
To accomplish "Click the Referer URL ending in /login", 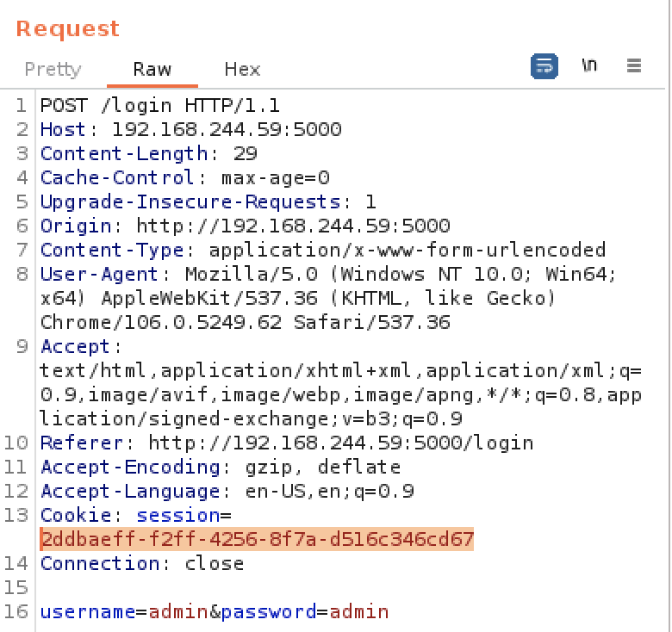I will [x=340, y=443].
